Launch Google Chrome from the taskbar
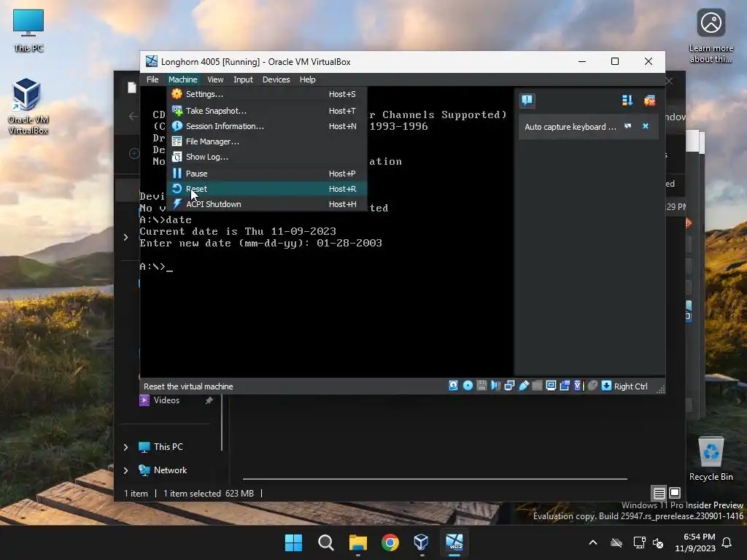The height and width of the screenshot is (560, 747). click(x=390, y=542)
